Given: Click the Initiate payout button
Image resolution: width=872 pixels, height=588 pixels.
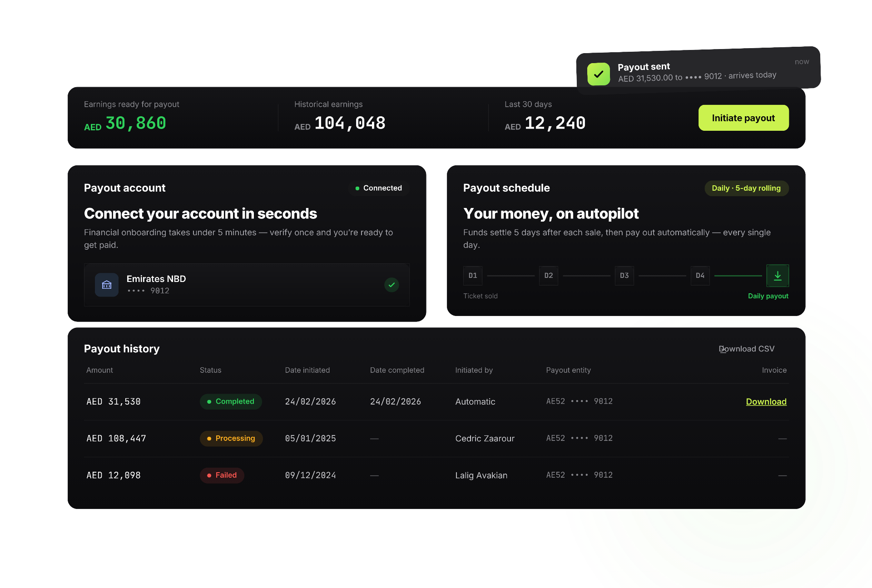Looking at the screenshot, I should pos(743,118).
